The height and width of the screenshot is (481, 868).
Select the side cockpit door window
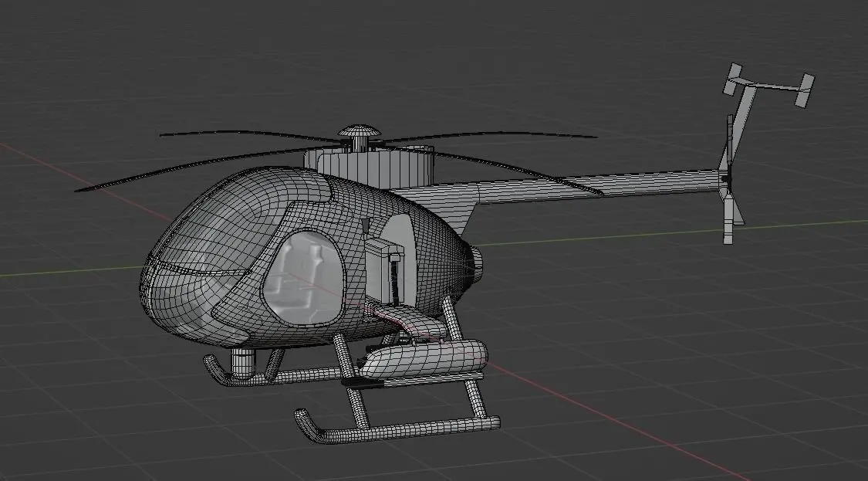305,277
